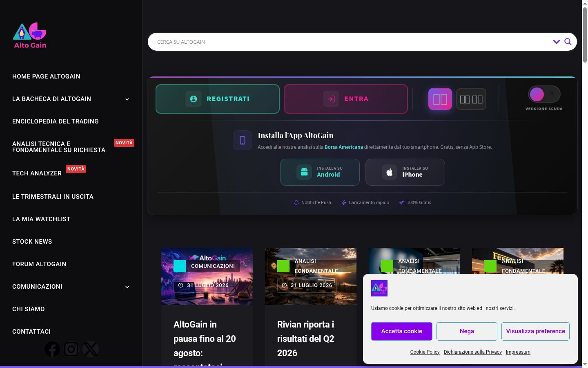Open Home Page AltoGain menu item
The width and height of the screenshot is (588, 368).
coord(46,76)
